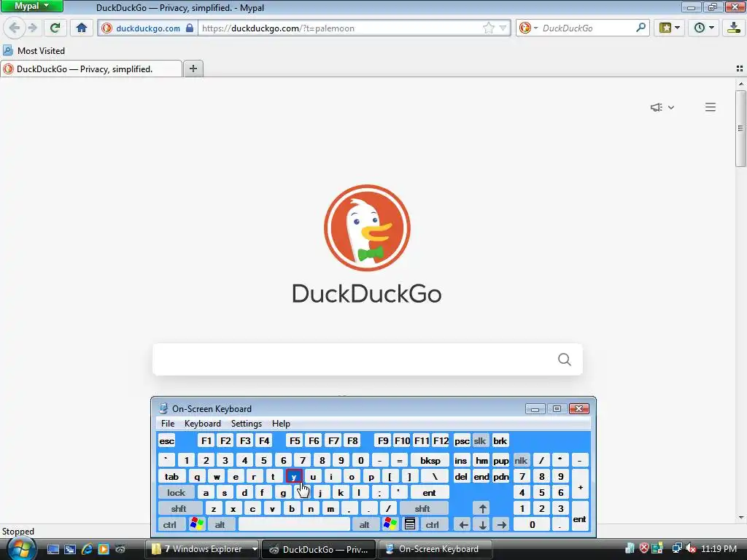Open the Settings menu of On-Screen Keyboard
The width and height of the screenshot is (747, 560).
pyautogui.click(x=247, y=424)
